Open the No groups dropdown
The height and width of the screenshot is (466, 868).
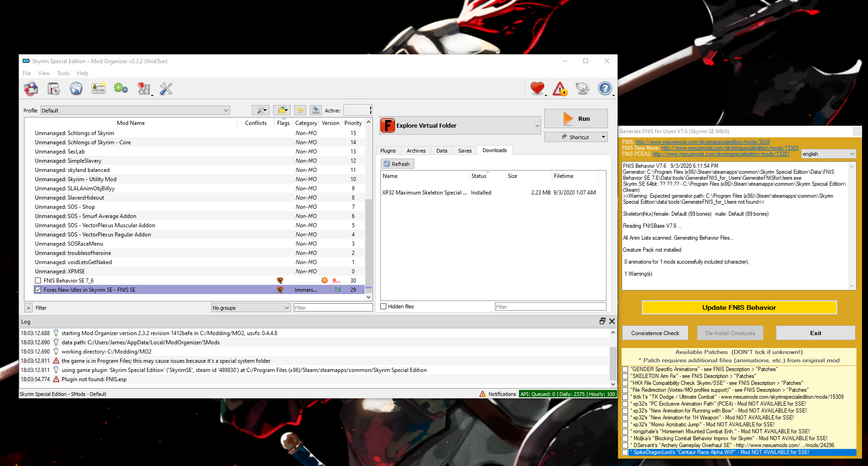(251, 308)
